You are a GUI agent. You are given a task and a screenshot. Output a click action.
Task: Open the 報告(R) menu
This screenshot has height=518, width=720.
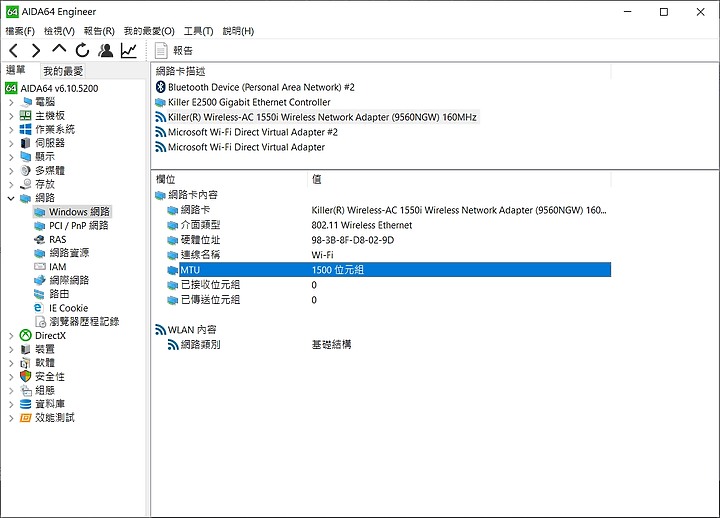click(x=99, y=31)
